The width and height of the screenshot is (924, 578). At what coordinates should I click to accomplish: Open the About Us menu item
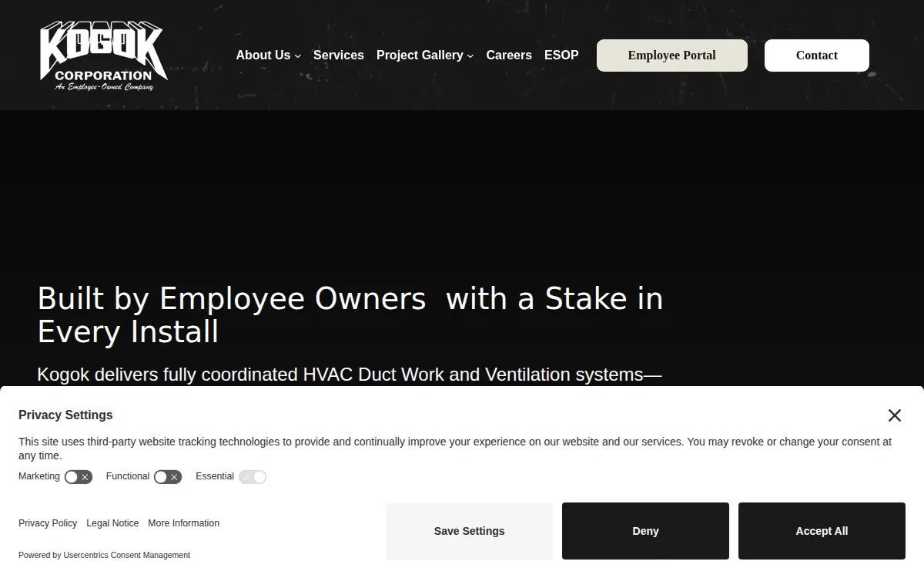tap(263, 55)
